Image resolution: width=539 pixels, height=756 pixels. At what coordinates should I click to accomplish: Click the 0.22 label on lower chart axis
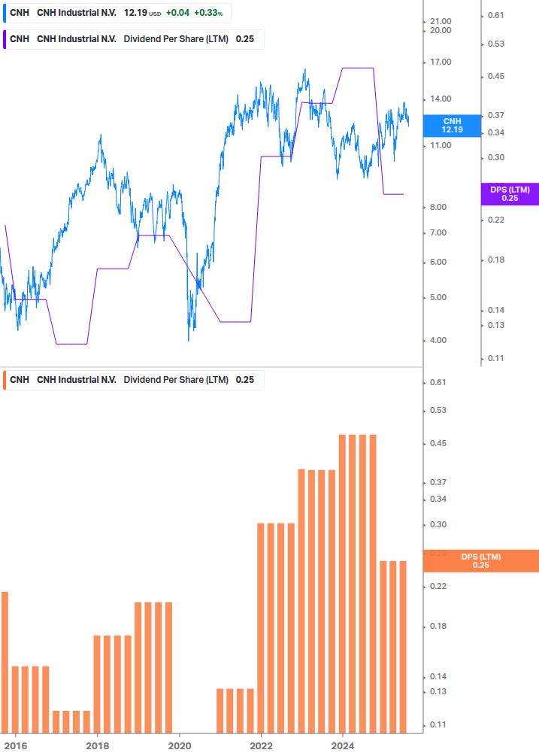click(x=438, y=586)
